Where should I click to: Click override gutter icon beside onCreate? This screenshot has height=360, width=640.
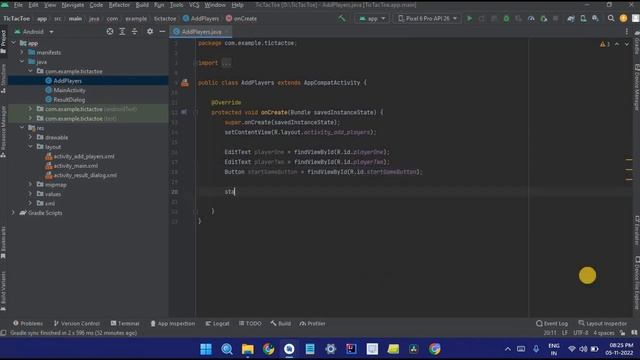tap(184, 112)
